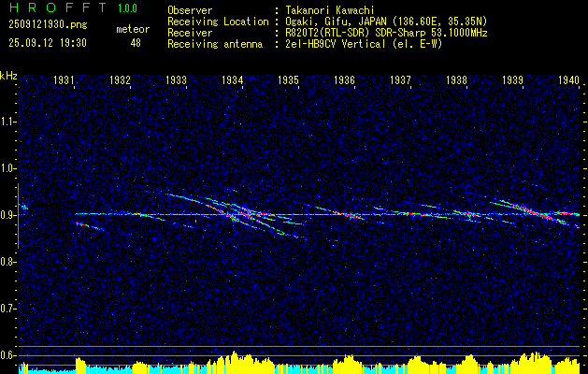Click the 1932 time marker
588x374 pixels.
(x=120, y=79)
